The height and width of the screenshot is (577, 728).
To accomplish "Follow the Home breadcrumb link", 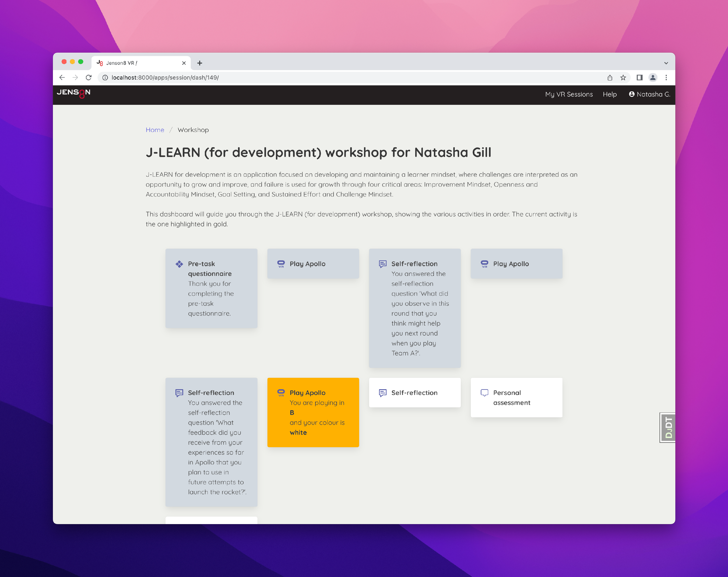I will [155, 130].
